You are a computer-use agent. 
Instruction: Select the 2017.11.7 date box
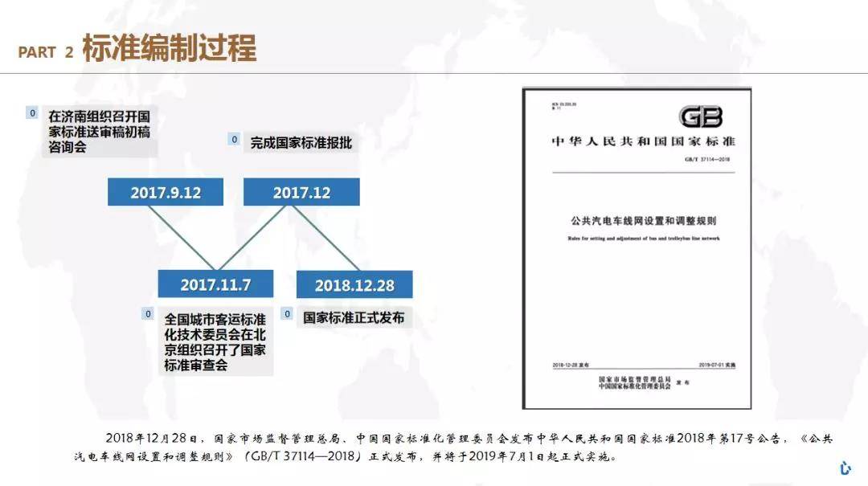(x=215, y=284)
